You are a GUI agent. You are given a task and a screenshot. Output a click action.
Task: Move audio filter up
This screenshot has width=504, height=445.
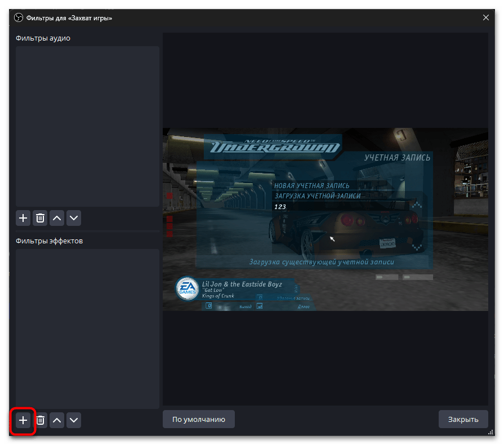tap(57, 219)
